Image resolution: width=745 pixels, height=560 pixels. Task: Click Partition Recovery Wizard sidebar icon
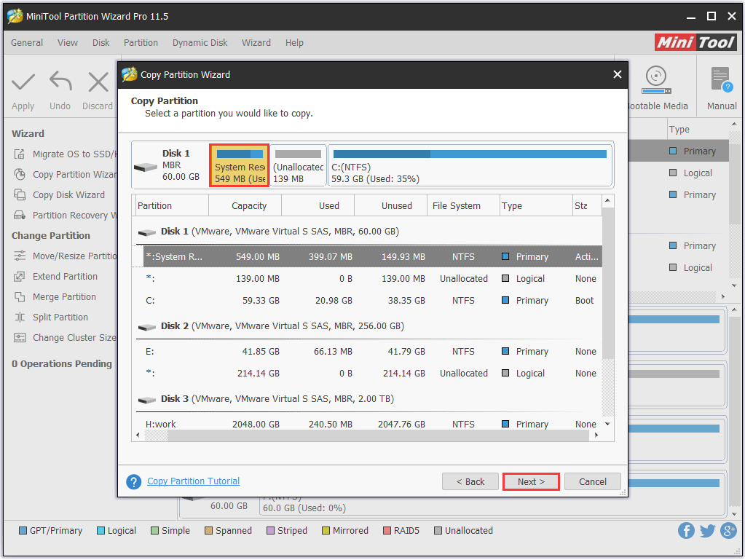point(20,215)
